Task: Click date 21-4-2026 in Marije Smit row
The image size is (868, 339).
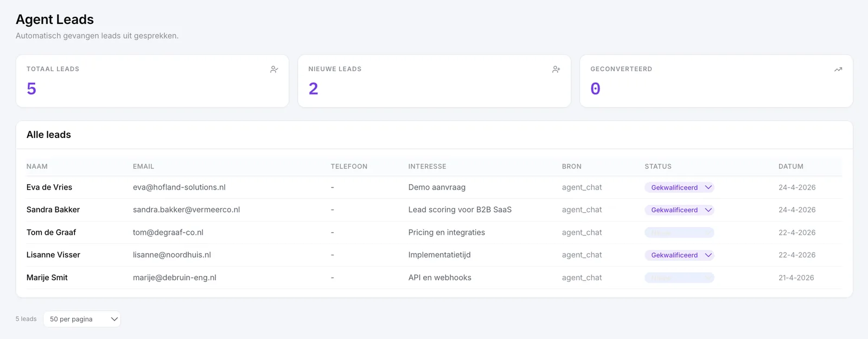Action: [796, 277]
